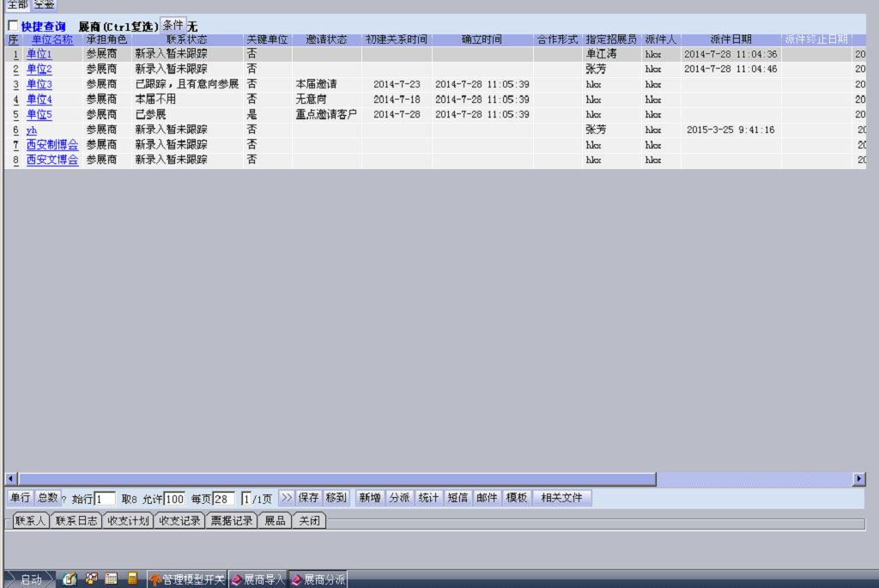Viewport: 879px width, 588px height.
Task: Click the second taskbar icon next to notepad
Action: click(x=91, y=579)
